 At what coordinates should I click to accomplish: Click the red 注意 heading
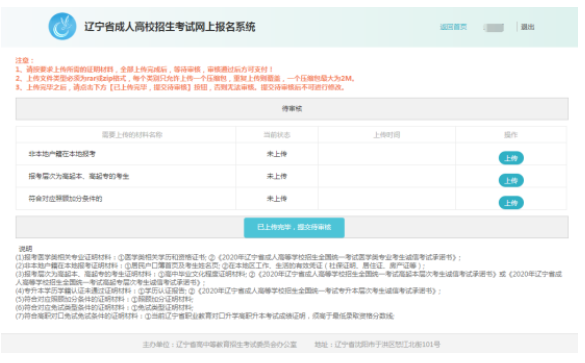(24, 60)
